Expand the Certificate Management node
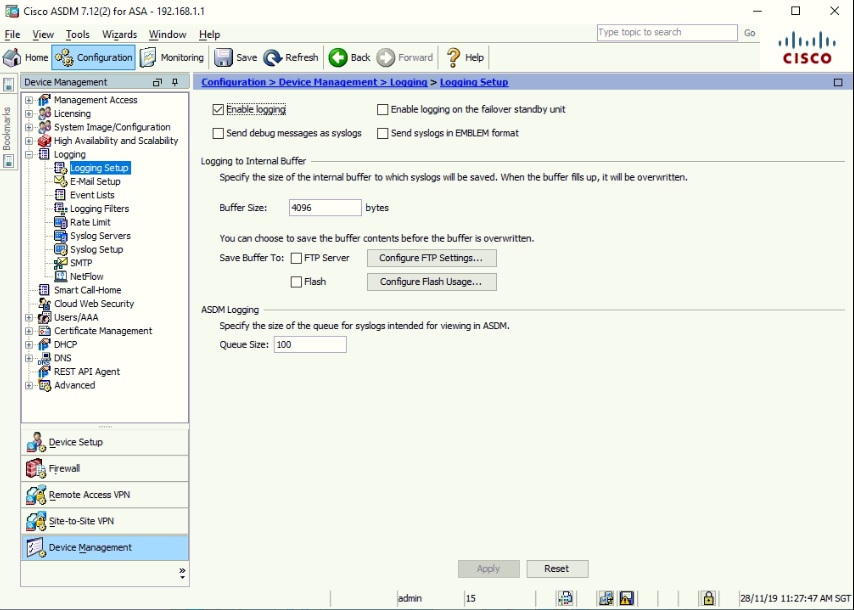The image size is (854, 610). (x=29, y=331)
